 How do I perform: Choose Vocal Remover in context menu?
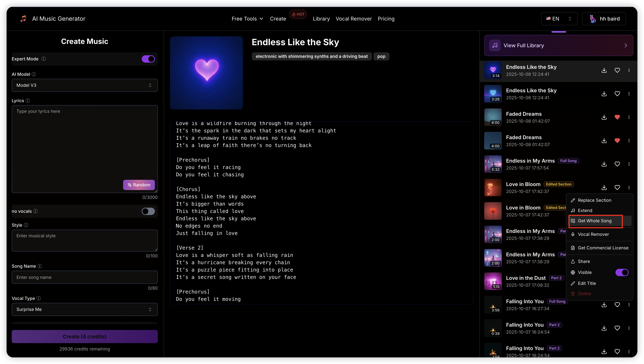(593, 234)
